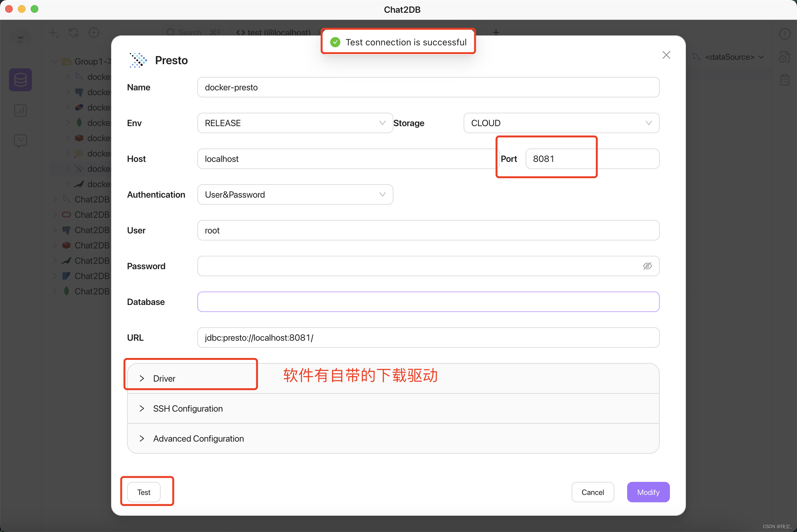Click the Search box in tree toolbar
The height and width of the screenshot is (532, 797).
tap(194, 33)
